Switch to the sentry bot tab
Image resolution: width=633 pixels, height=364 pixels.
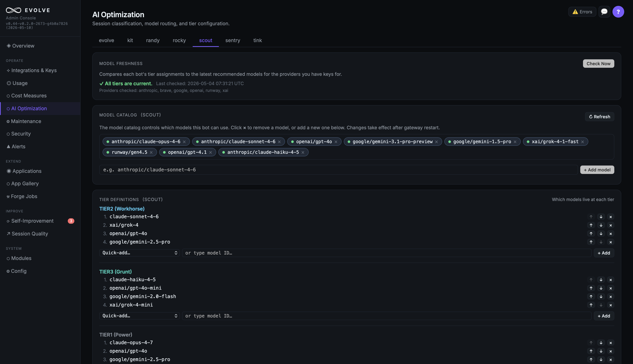[x=232, y=40]
